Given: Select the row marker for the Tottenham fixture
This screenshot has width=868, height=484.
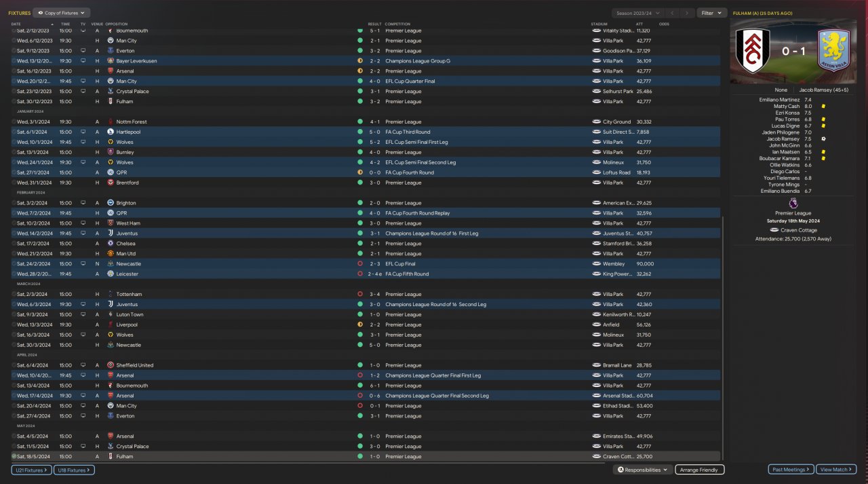Looking at the screenshot, I should tap(14, 294).
